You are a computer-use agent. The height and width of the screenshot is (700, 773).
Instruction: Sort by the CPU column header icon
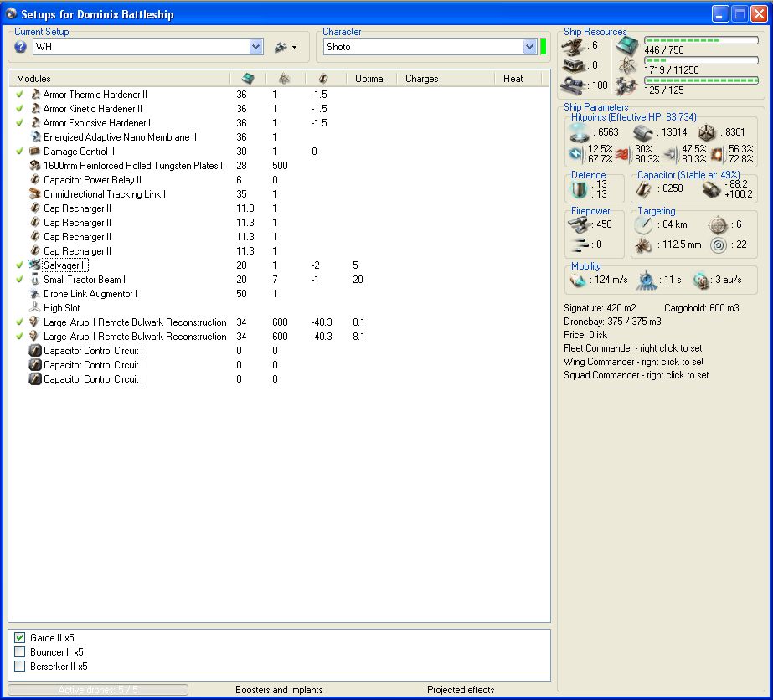click(248, 79)
